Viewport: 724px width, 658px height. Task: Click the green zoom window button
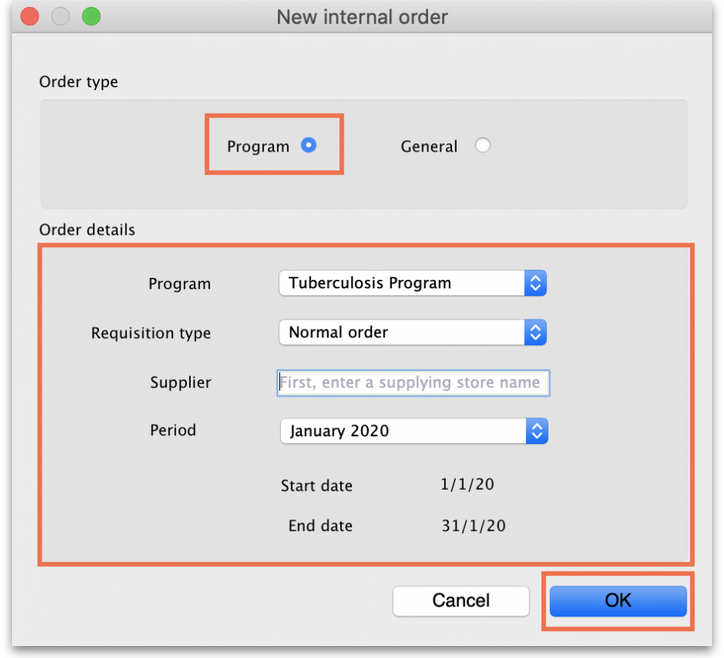click(x=91, y=17)
